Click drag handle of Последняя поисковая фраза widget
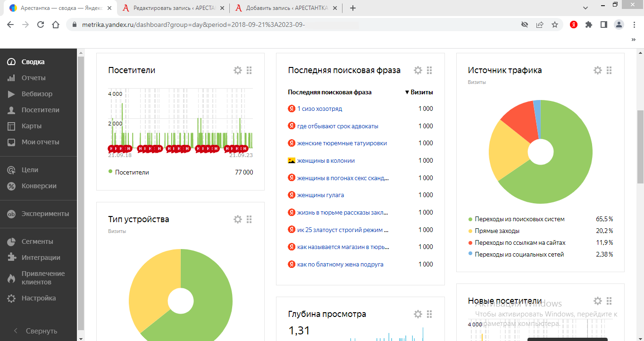 tap(429, 70)
